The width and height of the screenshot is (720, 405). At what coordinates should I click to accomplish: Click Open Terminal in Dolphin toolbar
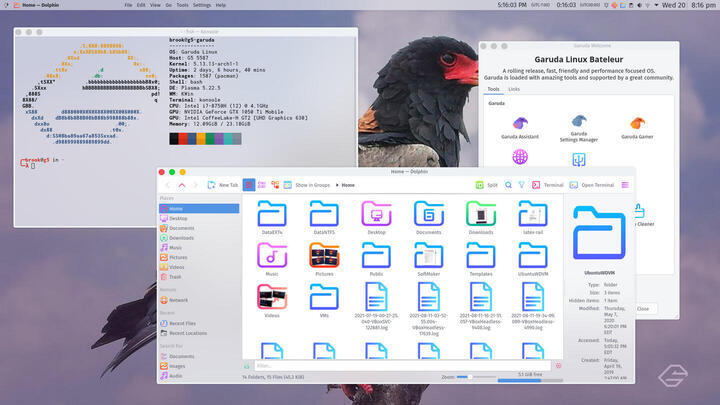pos(592,185)
